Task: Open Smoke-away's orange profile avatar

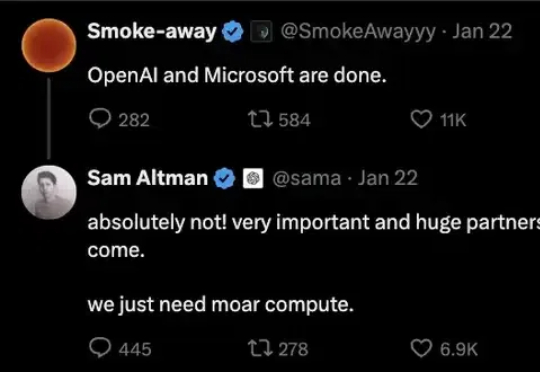Action: pyautogui.click(x=49, y=45)
